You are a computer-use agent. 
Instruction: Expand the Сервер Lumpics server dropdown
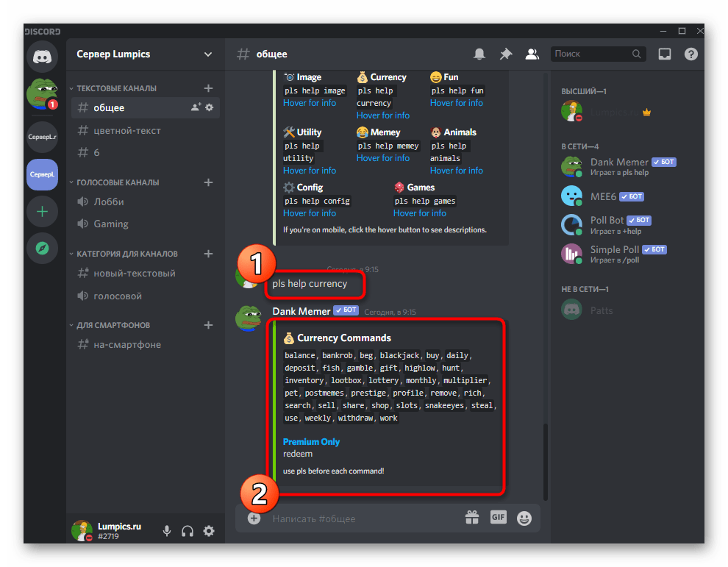pos(208,54)
